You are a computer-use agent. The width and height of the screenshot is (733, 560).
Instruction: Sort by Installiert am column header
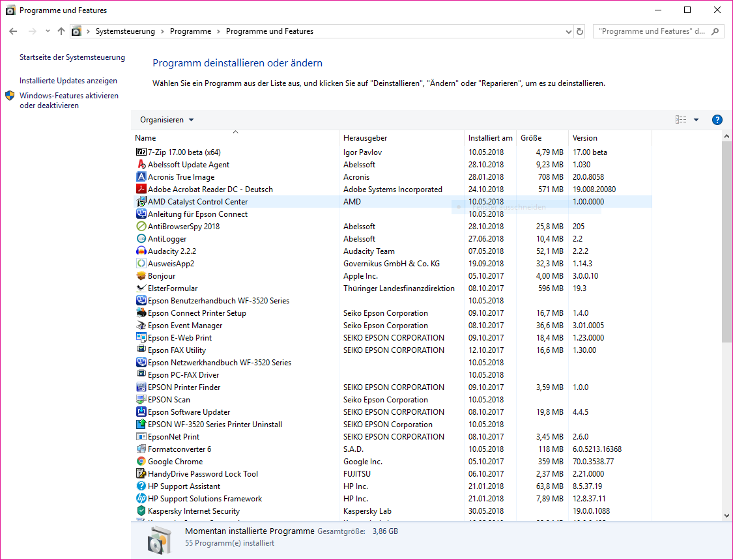point(491,138)
